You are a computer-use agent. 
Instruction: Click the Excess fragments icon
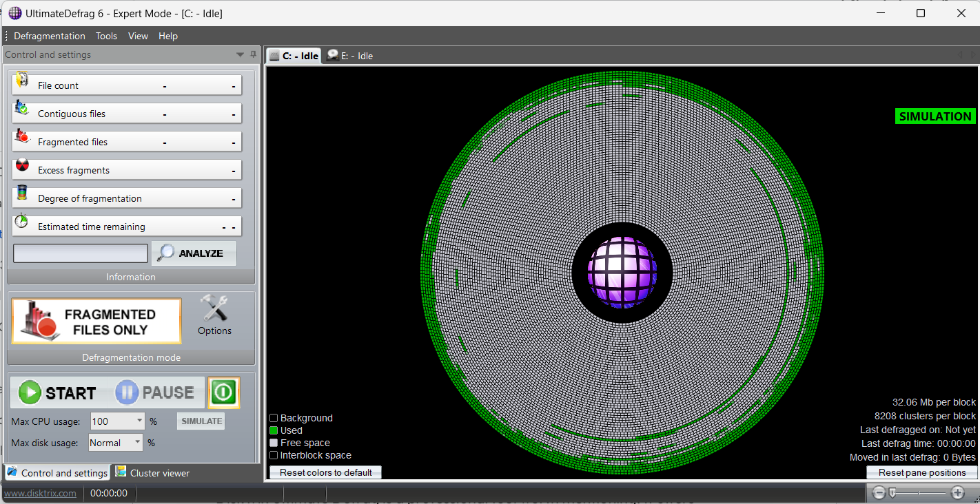click(22, 165)
